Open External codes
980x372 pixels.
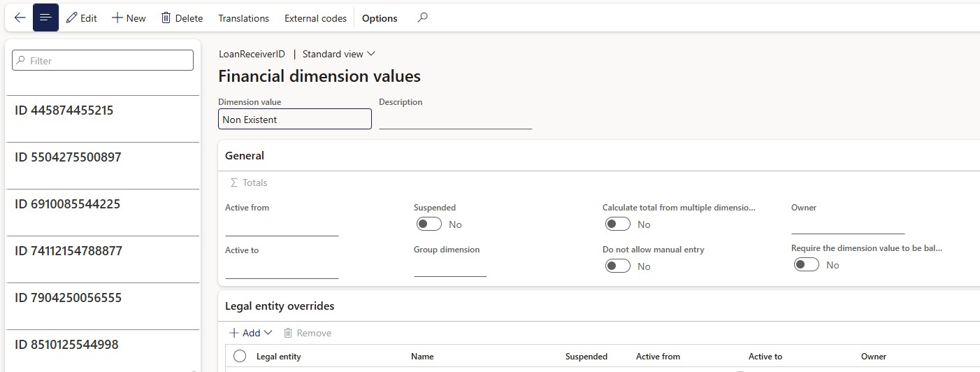point(315,18)
